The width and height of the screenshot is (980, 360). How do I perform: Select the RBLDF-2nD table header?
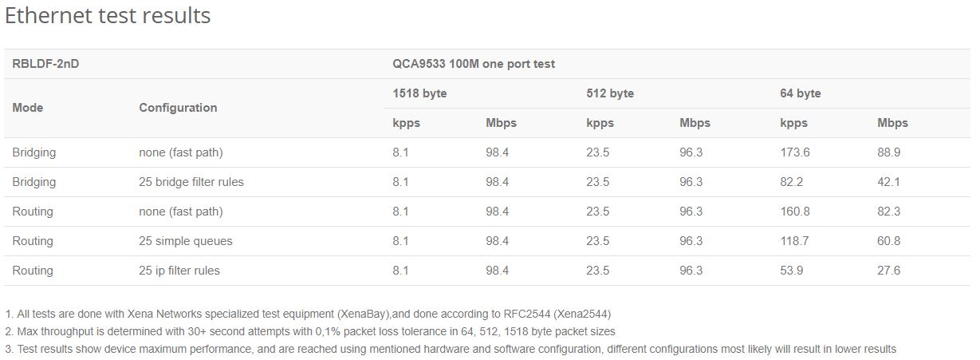point(45,64)
